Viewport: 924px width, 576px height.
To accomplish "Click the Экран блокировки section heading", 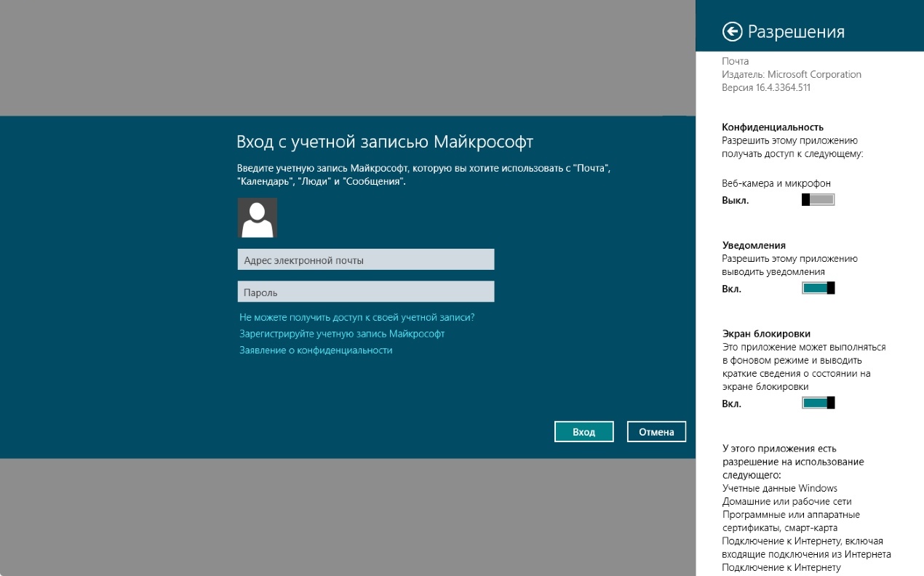I will click(x=766, y=334).
